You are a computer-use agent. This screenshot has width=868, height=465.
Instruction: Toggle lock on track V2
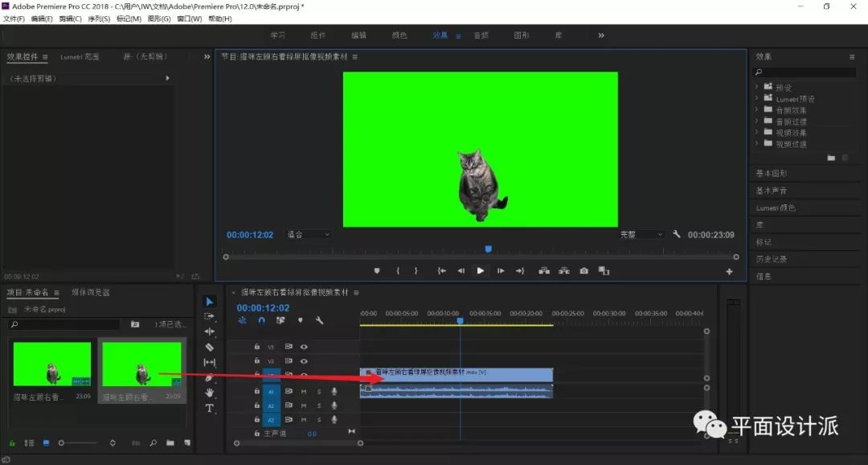[x=257, y=361]
